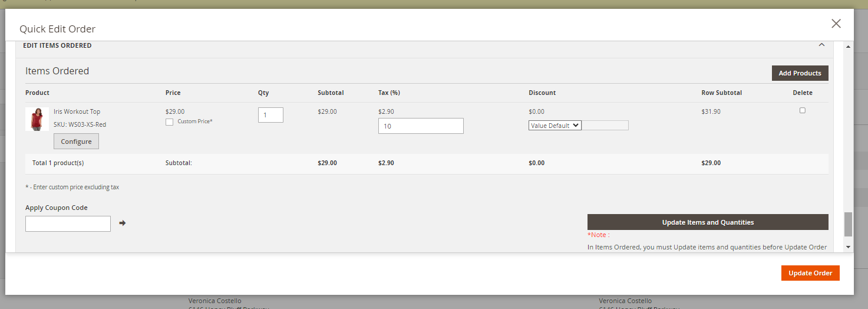Click the scrollbar up arrow
The width and height of the screenshot is (868, 309).
849,47
